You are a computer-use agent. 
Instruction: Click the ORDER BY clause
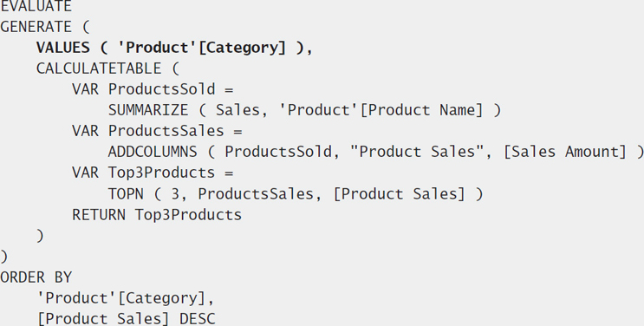pos(36,277)
